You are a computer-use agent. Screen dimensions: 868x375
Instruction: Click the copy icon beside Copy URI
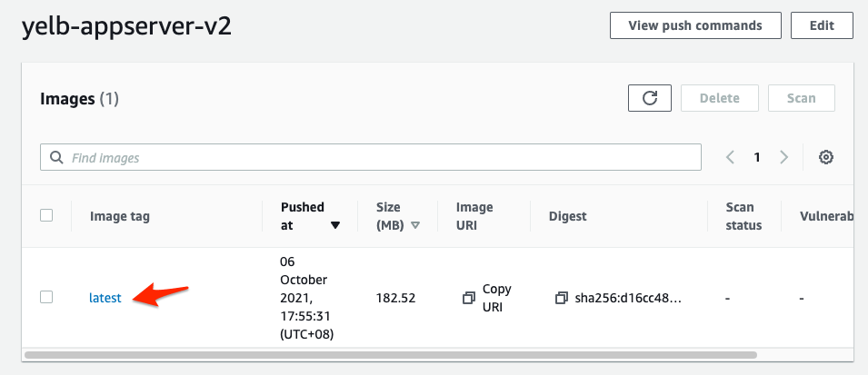[469, 298]
